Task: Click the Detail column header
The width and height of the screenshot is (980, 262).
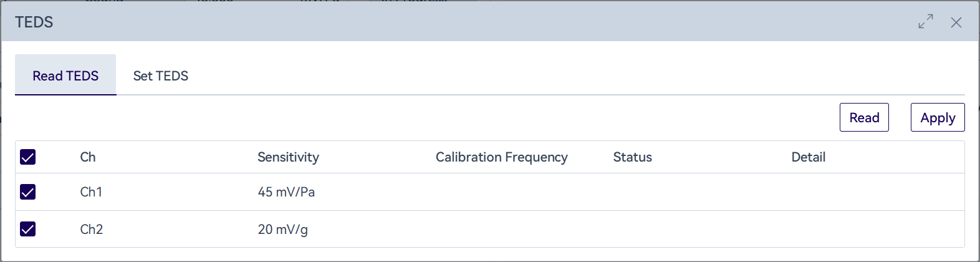Action: (808, 157)
